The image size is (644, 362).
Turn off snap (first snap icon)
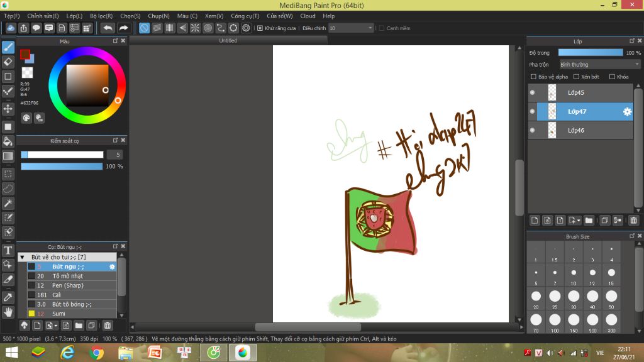(144, 28)
